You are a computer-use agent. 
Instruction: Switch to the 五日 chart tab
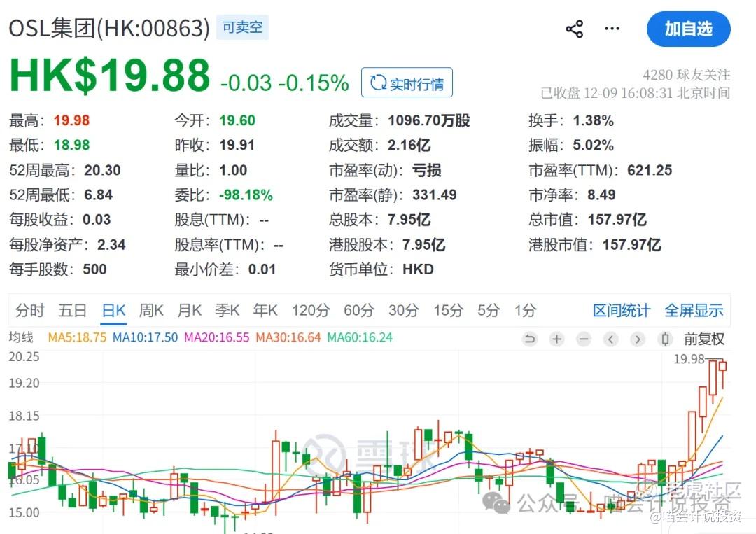coord(73,310)
